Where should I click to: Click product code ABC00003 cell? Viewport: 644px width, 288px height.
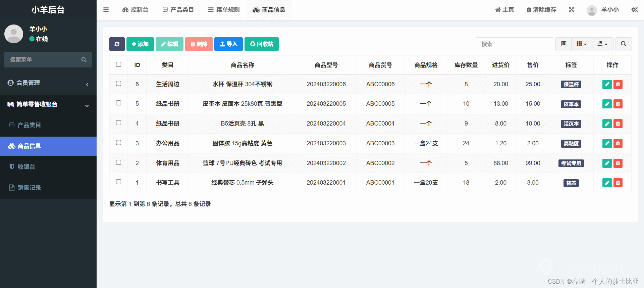380,143
